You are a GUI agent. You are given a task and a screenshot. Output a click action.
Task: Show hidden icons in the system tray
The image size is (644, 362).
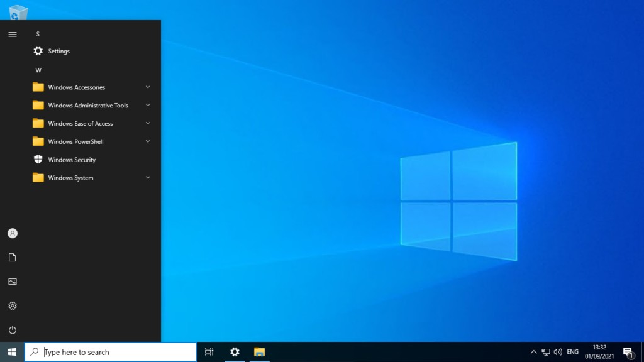coord(533,352)
